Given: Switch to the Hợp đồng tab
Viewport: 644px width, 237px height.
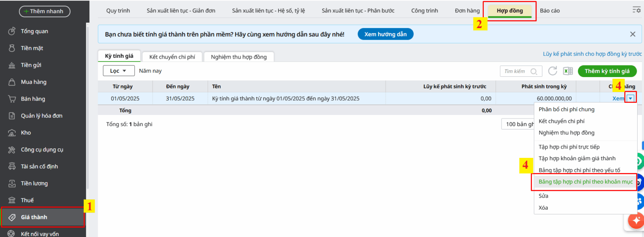Looking at the screenshot, I should (x=510, y=11).
